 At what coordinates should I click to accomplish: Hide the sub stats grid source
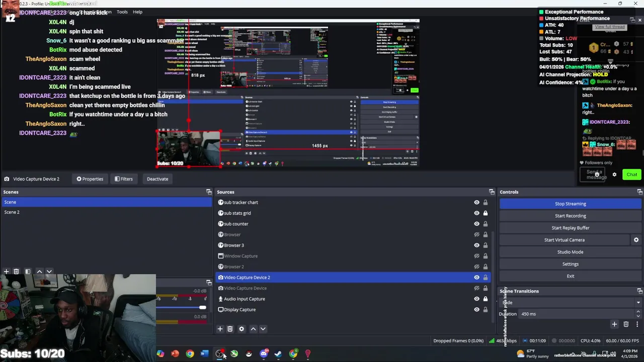476,213
